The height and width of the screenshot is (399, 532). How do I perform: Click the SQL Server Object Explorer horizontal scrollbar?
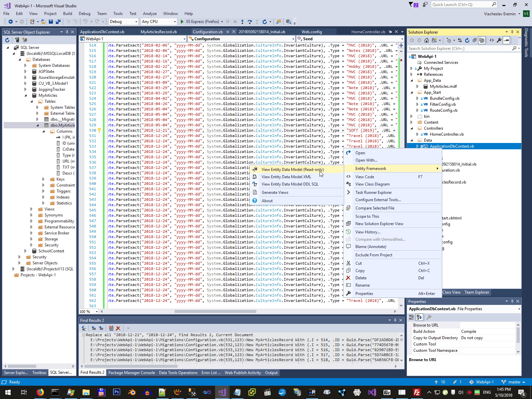click(39, 366)
